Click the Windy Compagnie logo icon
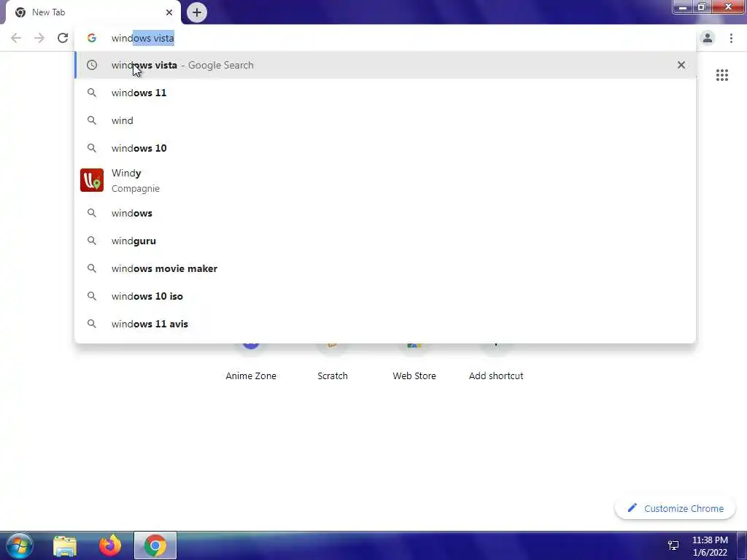The image size is (747, 560). (x=92, y=181)
